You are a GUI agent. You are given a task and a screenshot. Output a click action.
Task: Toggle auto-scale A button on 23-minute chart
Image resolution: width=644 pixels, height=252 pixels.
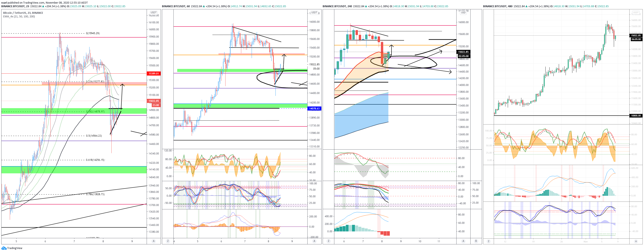(153, 241)
